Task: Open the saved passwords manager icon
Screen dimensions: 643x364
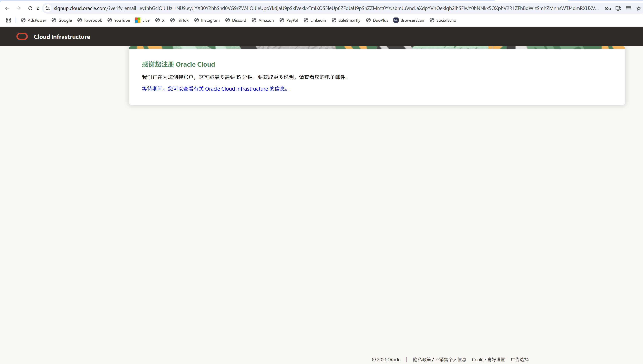Action: click(x=608, y=8)
